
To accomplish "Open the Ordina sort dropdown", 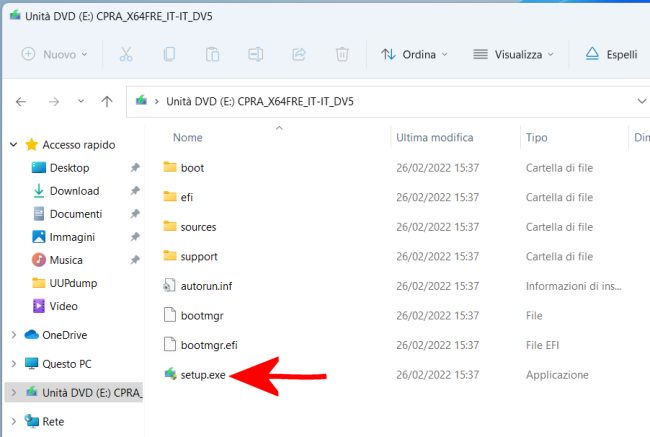I will point(415,54).
